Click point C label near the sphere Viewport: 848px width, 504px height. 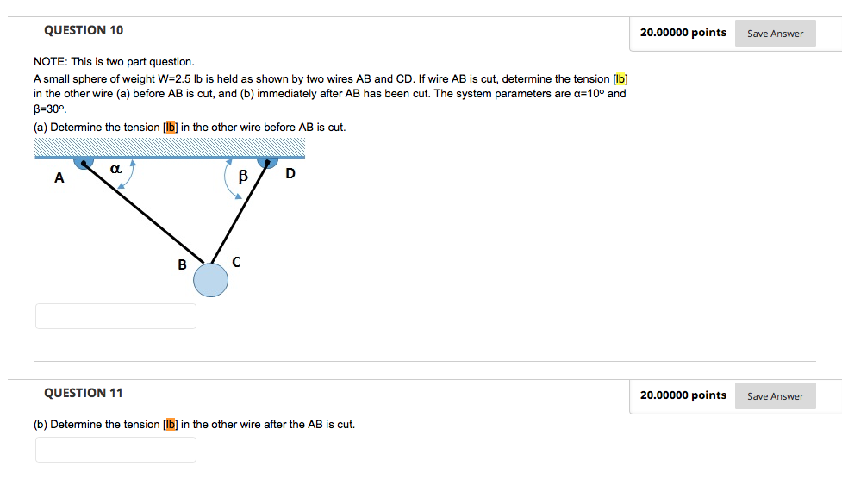pyautogui.click(x=234, y=261)
